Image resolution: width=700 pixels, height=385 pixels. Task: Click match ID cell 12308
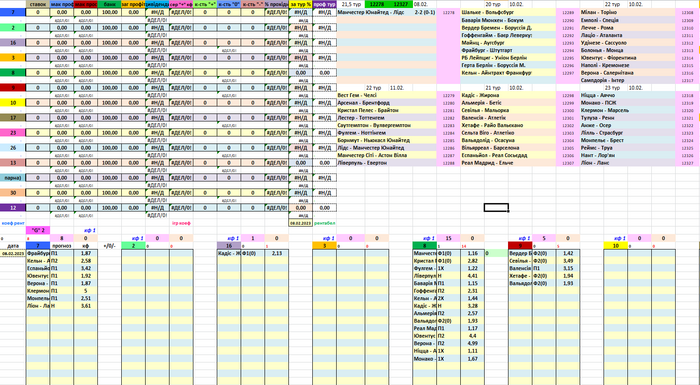point(687,13)
